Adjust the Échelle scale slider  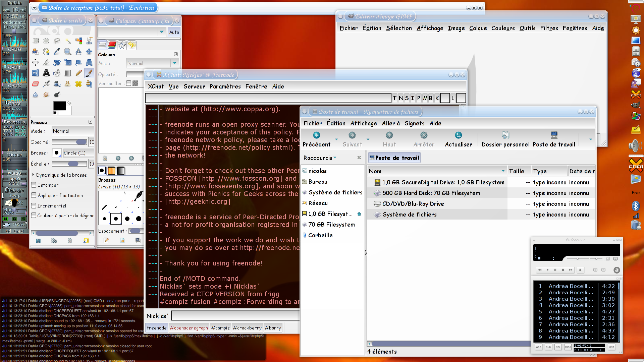coord(69,164)
